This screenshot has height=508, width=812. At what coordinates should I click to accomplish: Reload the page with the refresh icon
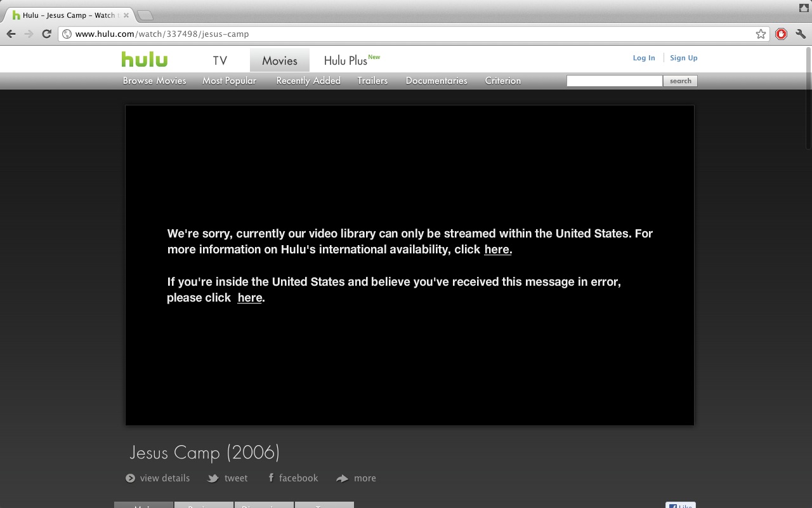tap(46, 34)
